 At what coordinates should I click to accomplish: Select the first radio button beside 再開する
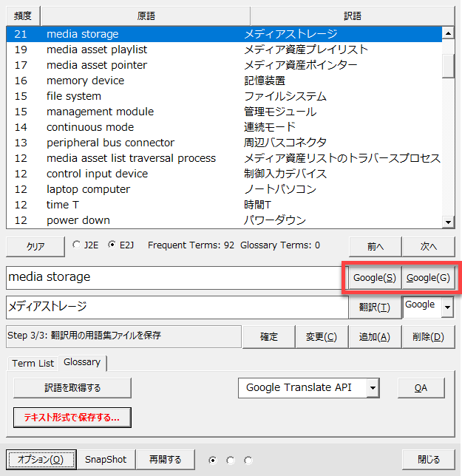[x=213, y=460]
